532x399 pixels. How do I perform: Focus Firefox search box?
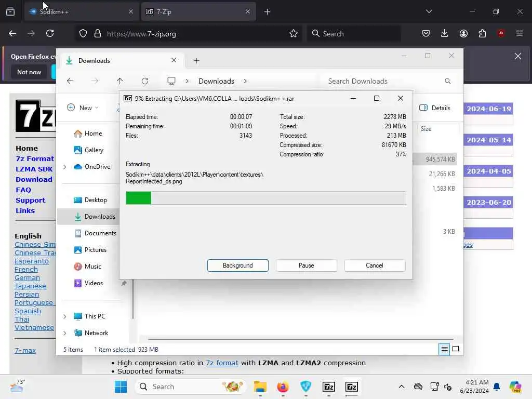point(353,34)
